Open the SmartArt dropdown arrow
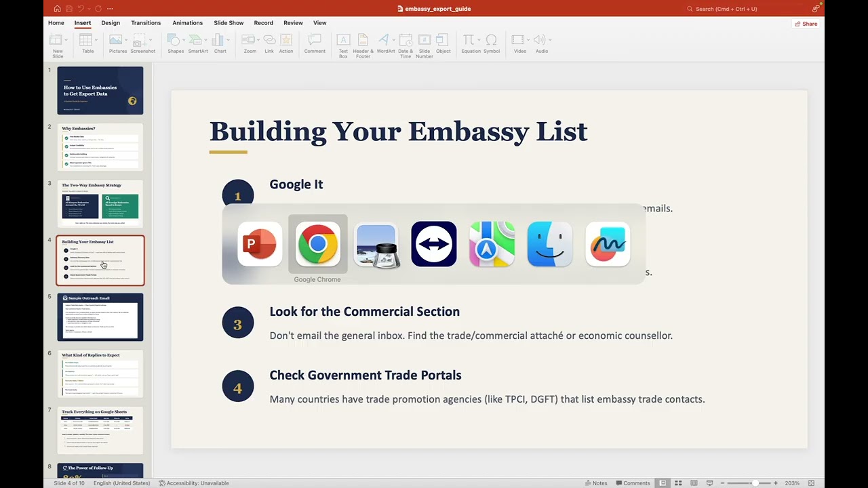 206,40
